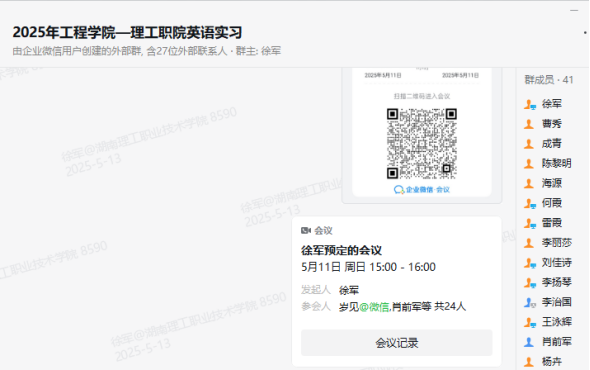Image resolution: width=590 pixels, height=370 pixels.
Task: Click meeting time 5月11日 周日 15:00 - 16:00
Action: pyautogui.click(x=368, y=267)
